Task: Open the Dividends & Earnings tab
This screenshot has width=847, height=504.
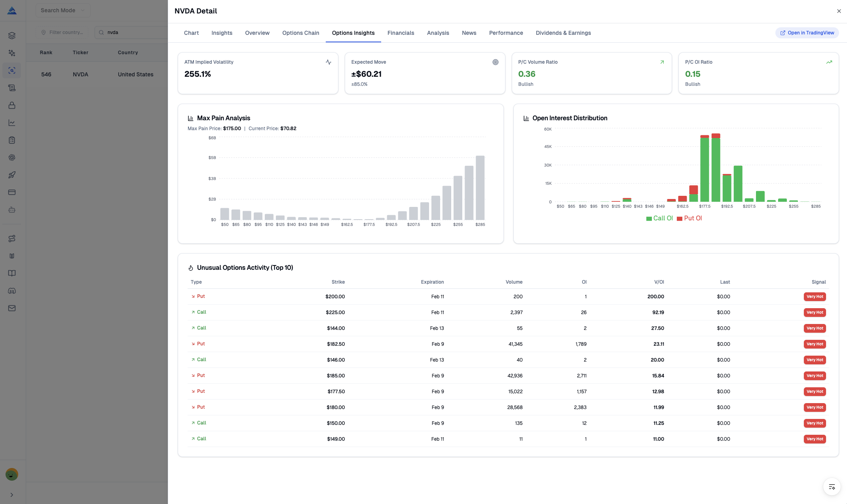Action: [x=563, y=33]
